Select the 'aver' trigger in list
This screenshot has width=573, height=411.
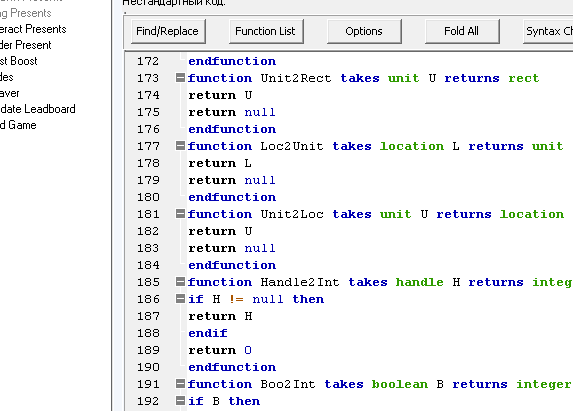tap(10, 94)
